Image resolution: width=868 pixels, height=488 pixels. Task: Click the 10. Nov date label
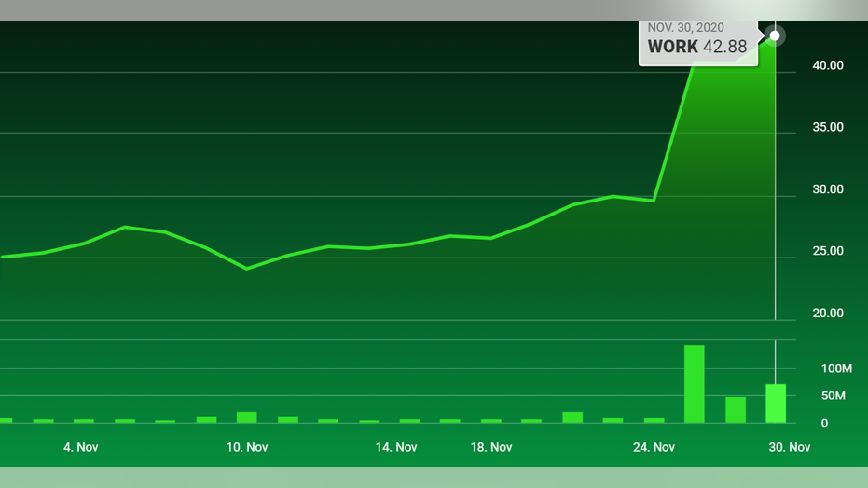pos(247,447)
